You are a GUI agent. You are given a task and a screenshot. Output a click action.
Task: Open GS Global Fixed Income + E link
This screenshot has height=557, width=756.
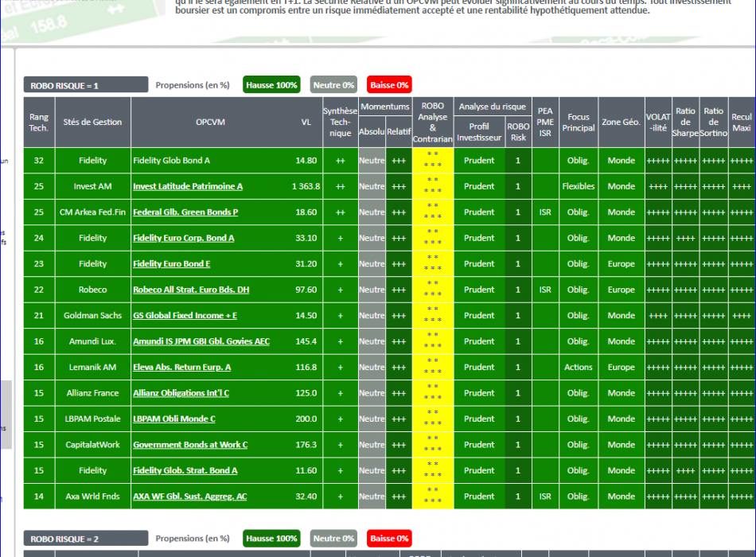[x=185, y=315]
